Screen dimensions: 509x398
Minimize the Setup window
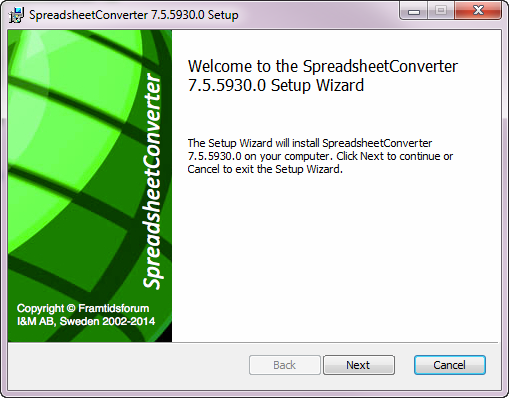click(414, 12)
